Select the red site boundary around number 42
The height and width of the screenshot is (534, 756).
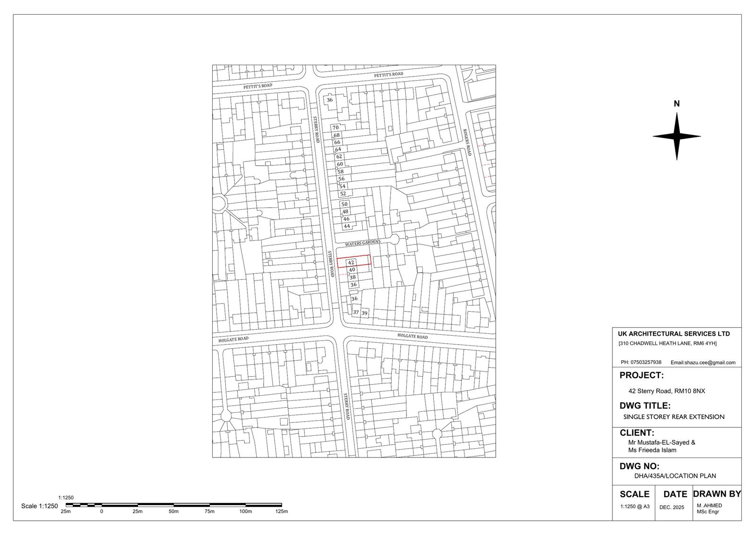coord(354,261)
